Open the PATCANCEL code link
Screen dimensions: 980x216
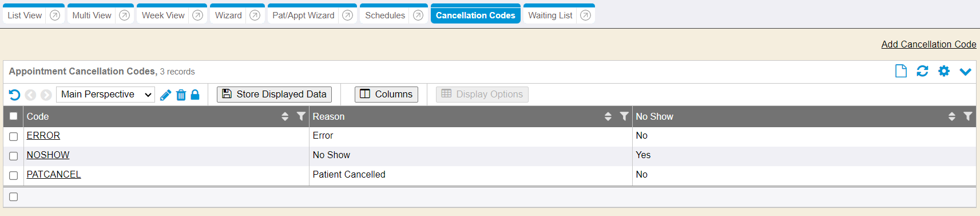coord(54,174)
